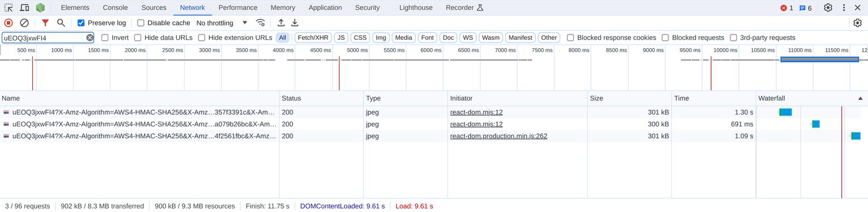
Task: Click waterfall bar of the 691 ms request
Action: [815, 124]
